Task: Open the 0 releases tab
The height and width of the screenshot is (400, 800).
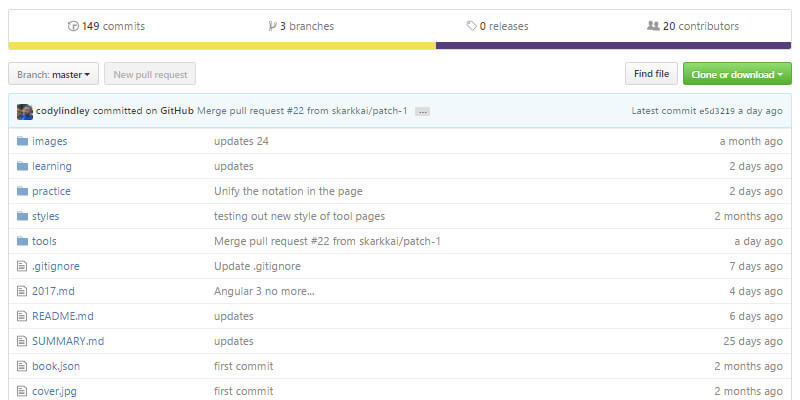Action: click(x=497, y=26)
